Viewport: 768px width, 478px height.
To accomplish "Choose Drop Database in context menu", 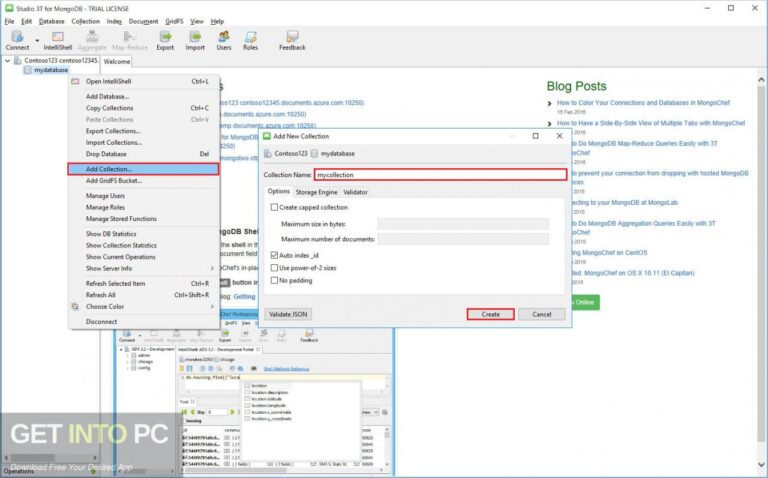I will click(144, 154).
